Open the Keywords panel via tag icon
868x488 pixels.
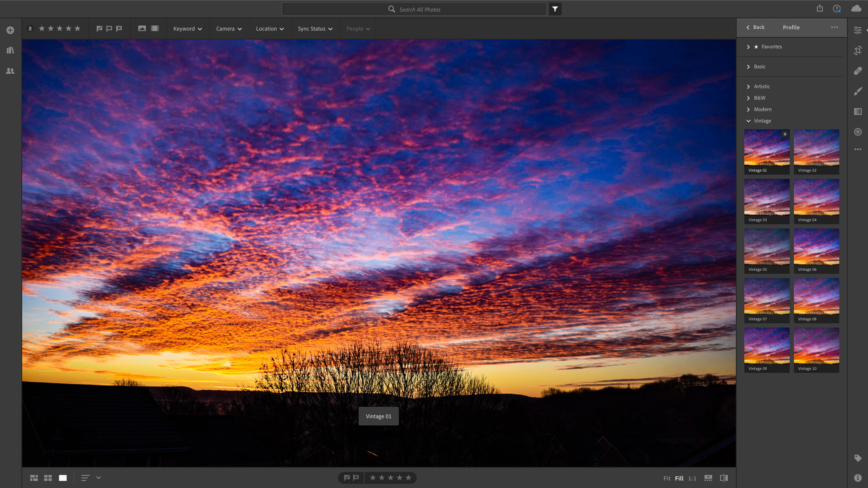(858, 458)
